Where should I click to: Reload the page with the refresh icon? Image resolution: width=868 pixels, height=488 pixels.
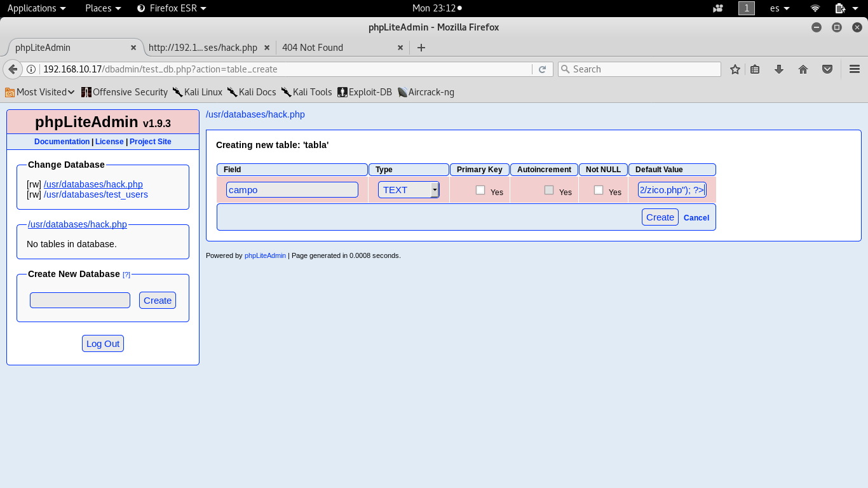[x=542, y=69]
